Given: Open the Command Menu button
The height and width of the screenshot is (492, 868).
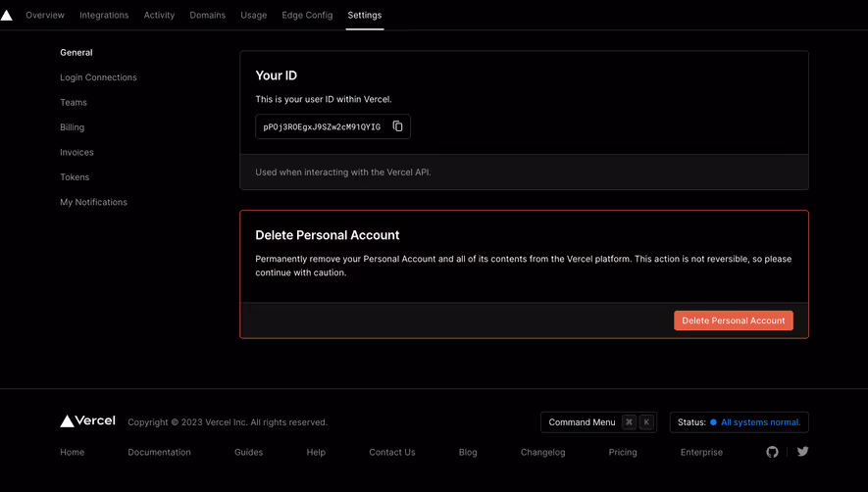Looking at the screenshot, I should pyautogui.click(x=598, y=422).
